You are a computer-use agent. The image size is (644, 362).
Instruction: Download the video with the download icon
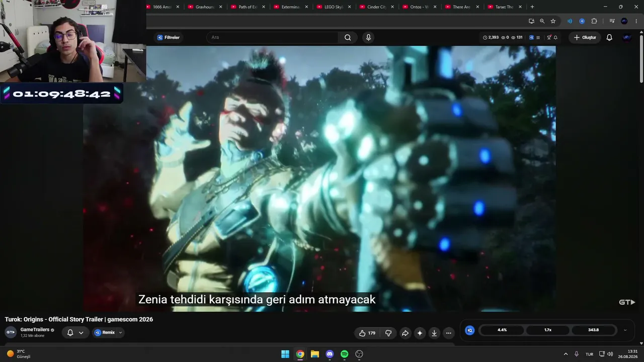pyautogui.click(x=434, y=333)
